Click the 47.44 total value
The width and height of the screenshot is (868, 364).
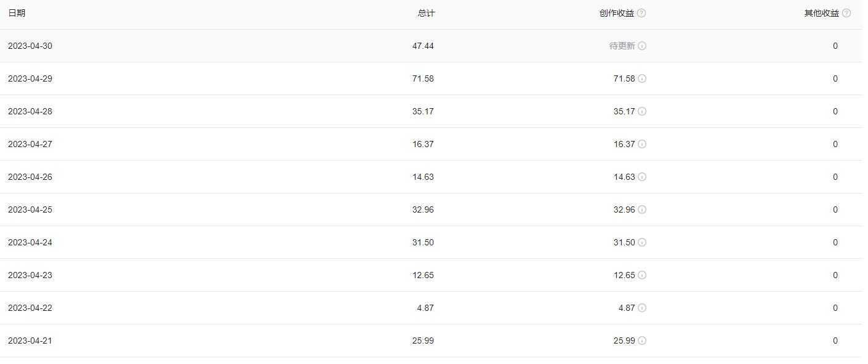tap(423, 46)
